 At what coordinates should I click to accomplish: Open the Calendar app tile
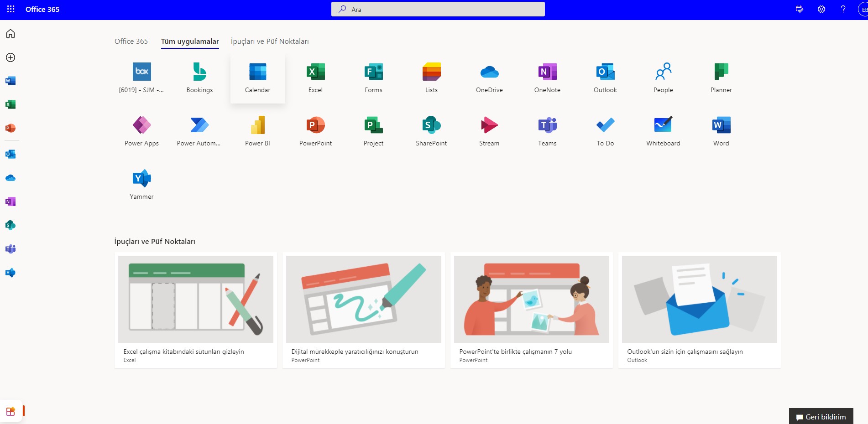pyautogui.click(x=257, y=78)
